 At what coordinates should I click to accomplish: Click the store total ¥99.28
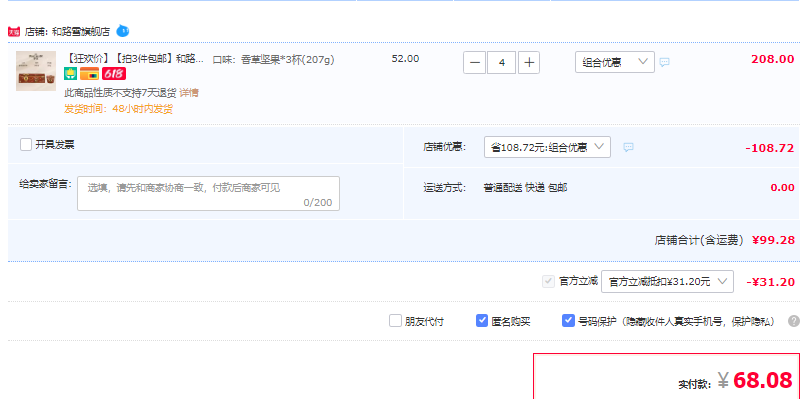773,240
